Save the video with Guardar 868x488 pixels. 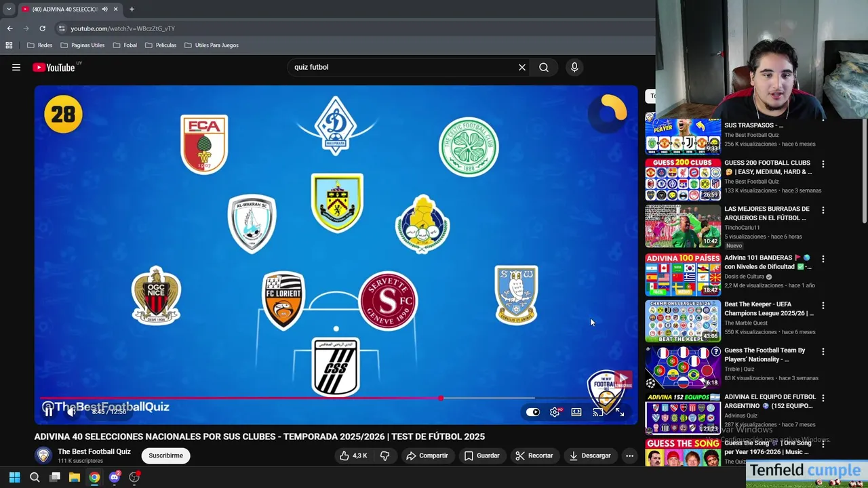tap(482, 455)
